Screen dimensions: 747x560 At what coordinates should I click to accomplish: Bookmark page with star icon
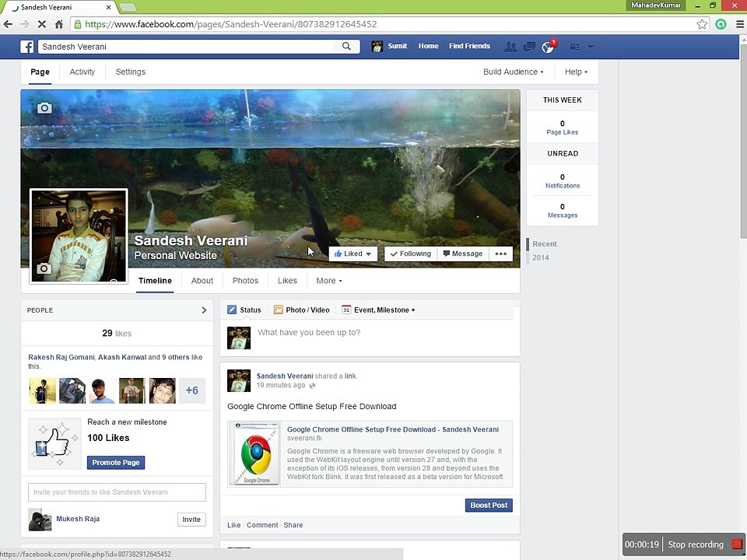point(702,24)
